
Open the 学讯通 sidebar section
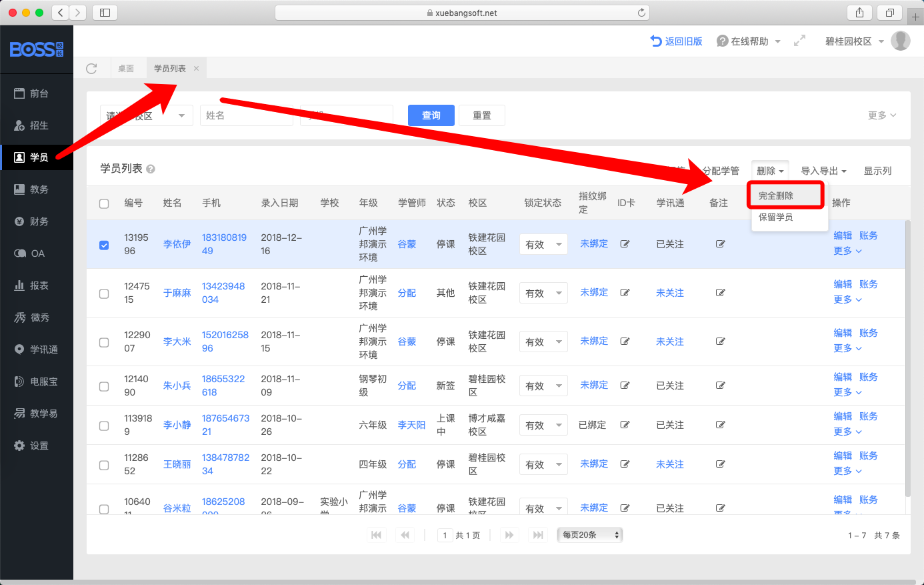click(x=36, y=350)
